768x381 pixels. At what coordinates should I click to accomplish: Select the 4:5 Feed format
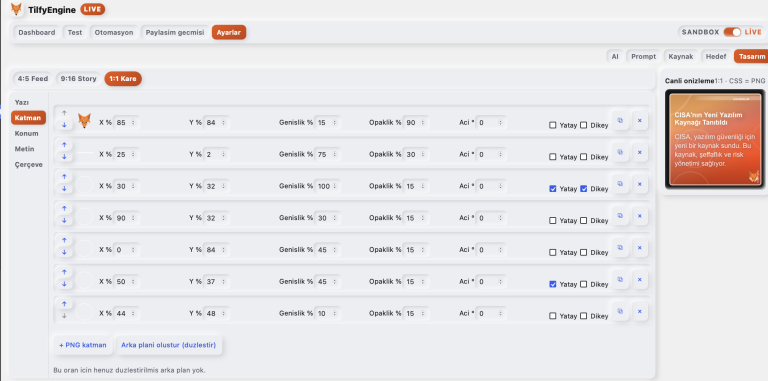coord(33,78)
